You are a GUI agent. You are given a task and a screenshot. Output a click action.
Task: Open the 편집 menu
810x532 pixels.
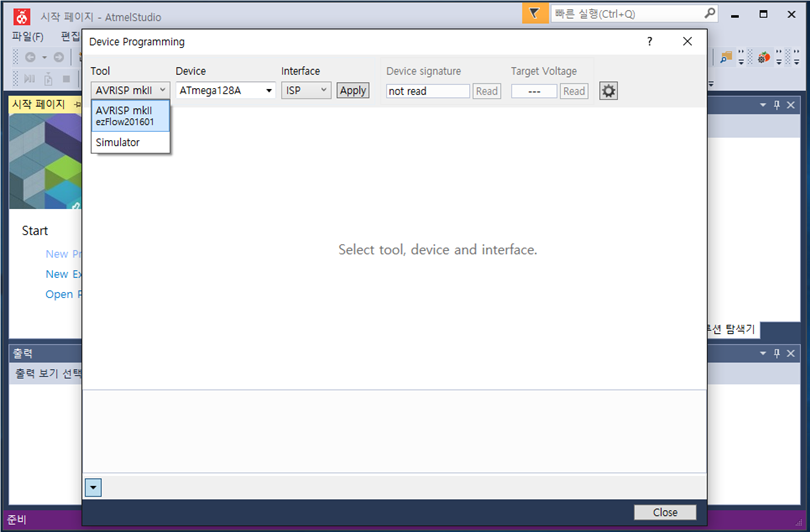pos(70,36)
